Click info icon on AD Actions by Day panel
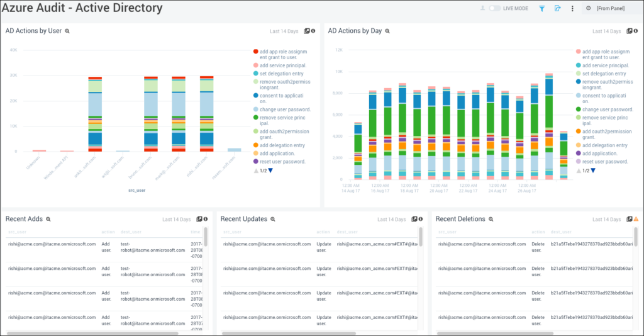Screen dimensions: 644x336 pos(636,31)
